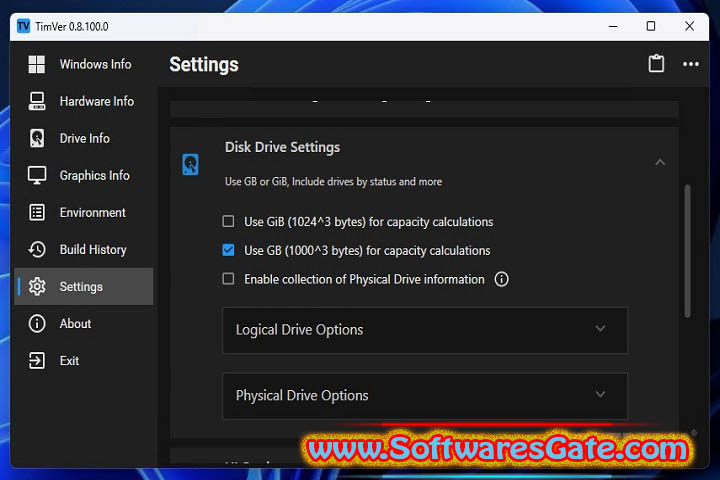Maximize the TimVer window
The image size is (720, 480).
point(651,26)
